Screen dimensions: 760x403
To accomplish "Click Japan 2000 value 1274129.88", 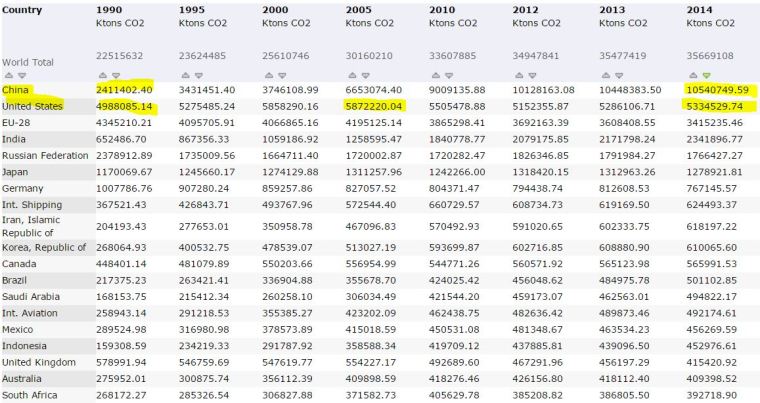I will pos(290,172).
